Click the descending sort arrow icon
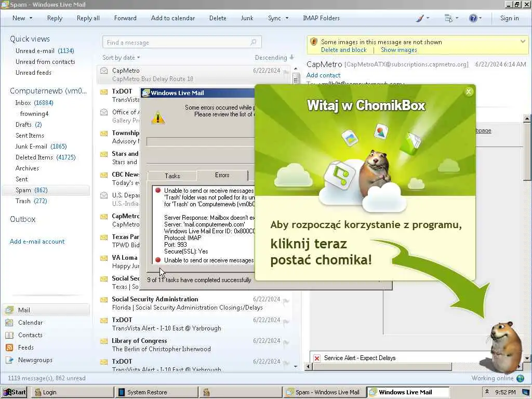The height and width of the screenshot is (399, 532). (x=292, y=57)
